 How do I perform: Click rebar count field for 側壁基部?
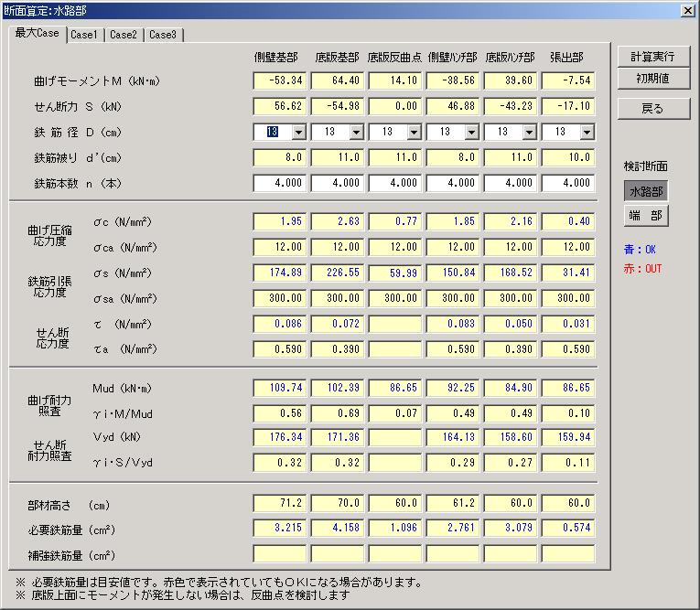pyautogui.click(x=280, y=183)
